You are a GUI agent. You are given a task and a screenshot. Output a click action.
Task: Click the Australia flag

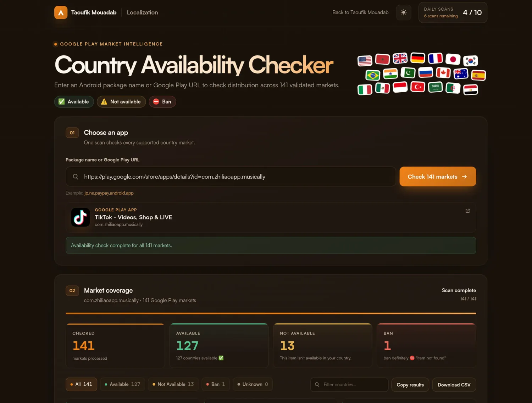pos(461,73)
